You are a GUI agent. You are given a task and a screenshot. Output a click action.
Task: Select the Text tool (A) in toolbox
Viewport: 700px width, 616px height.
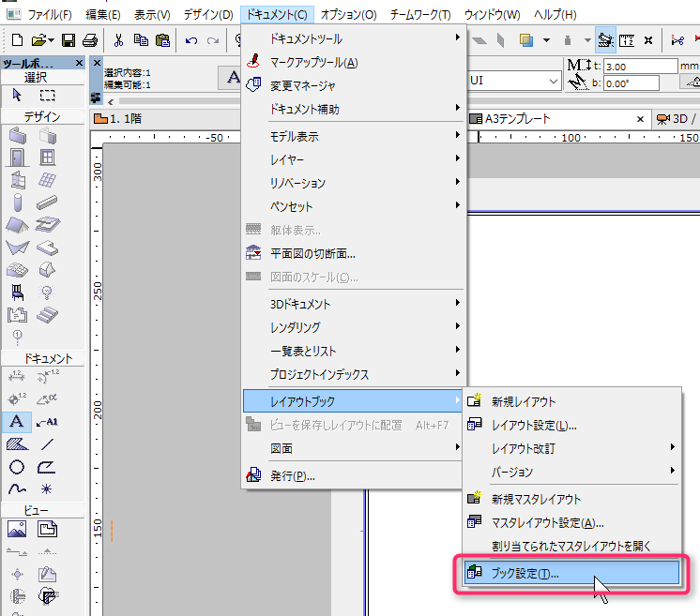click(x=17, y=422)
